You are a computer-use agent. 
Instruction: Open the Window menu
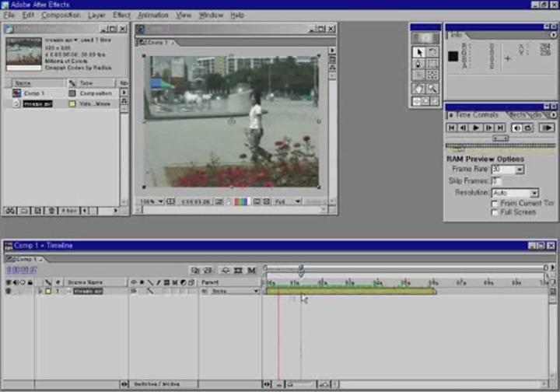click(x=211, y=16)
